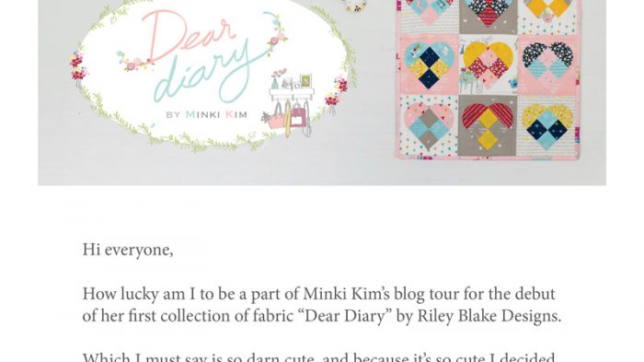This screenshot has width=644, height=362.
Task: Click the small pink flowers beside letter D
Action: [x=133, y=62]
